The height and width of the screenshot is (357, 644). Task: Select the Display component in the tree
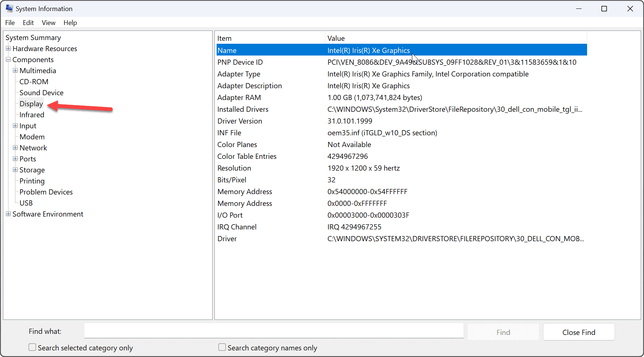(31, 103)
